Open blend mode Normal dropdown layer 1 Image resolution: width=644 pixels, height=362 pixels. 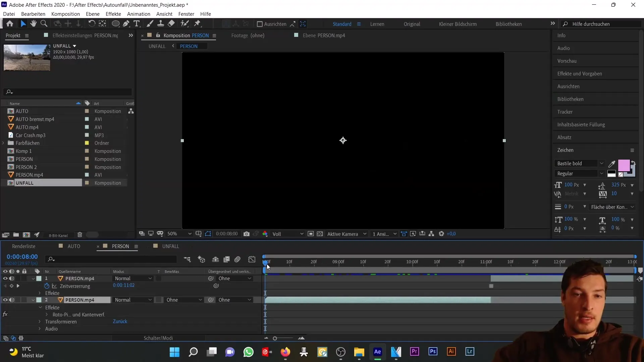(x=133, y=279)
